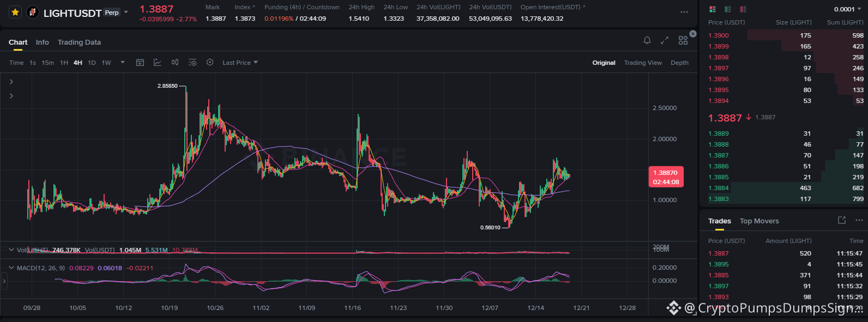The width and height of the screenshot is (868, 322).
Task: Collapse the Vol(LIGHT) indicator chevron
Action: point(11,250)
